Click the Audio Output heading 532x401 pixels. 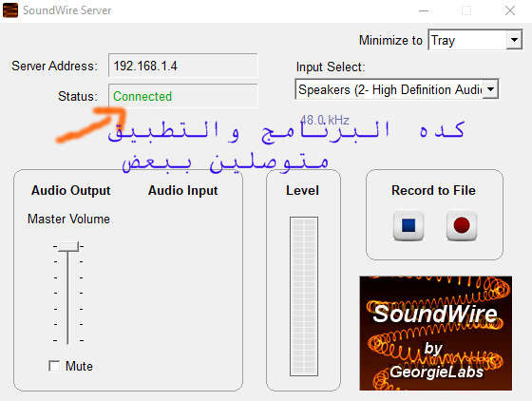[71, 190]
